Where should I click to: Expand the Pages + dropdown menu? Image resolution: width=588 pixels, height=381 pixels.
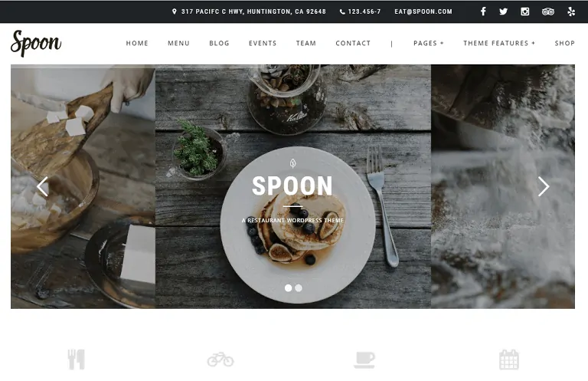(428, 43)
